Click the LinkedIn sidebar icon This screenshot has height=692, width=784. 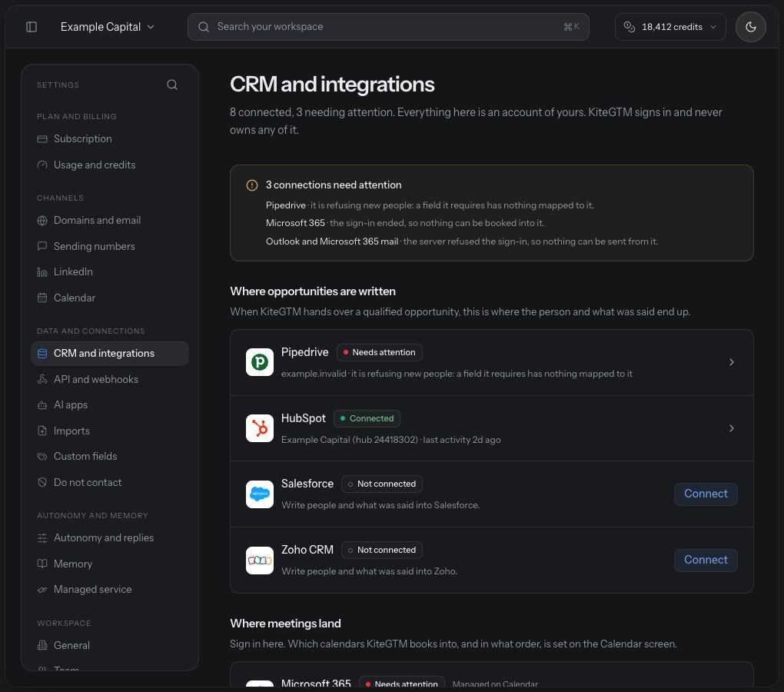coord(42,272)
